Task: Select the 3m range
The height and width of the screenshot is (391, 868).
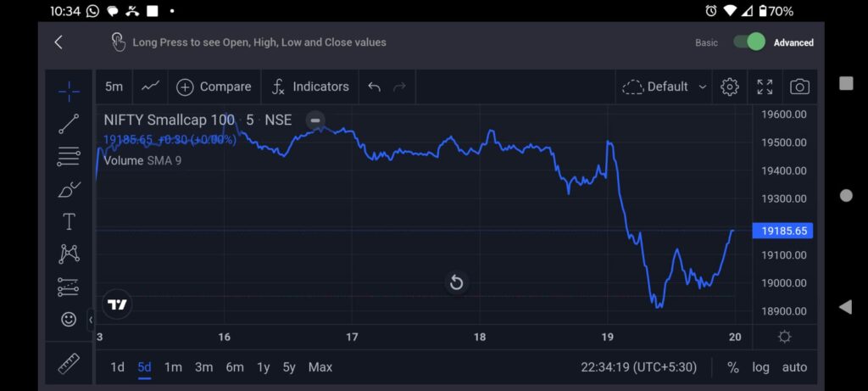Action: click(203, 367)
